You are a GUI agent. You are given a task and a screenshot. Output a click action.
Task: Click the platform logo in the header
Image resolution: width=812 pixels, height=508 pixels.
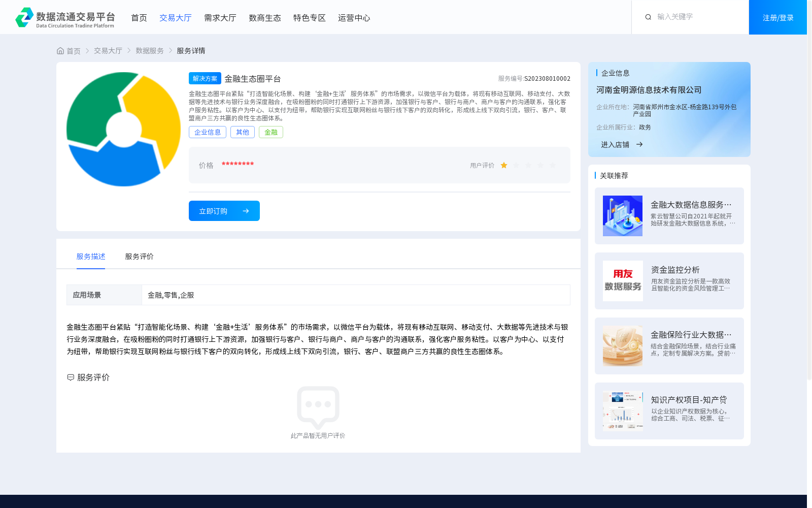(x=65, y=17)
